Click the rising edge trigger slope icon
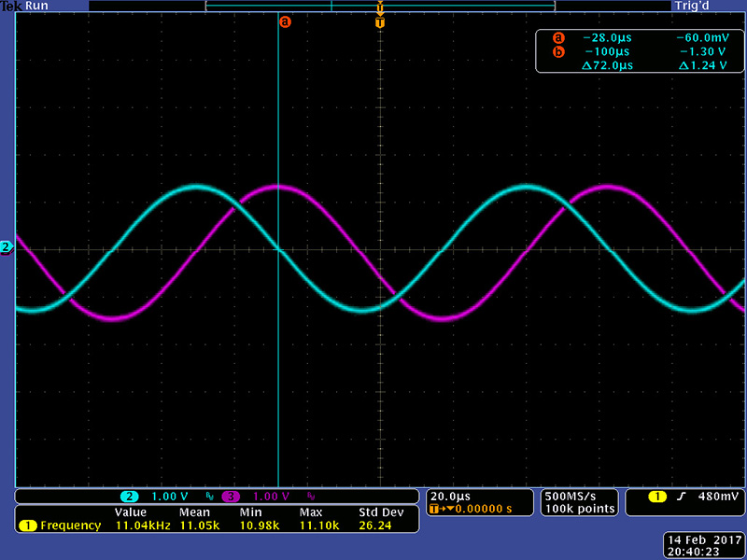 pos(684,497)
